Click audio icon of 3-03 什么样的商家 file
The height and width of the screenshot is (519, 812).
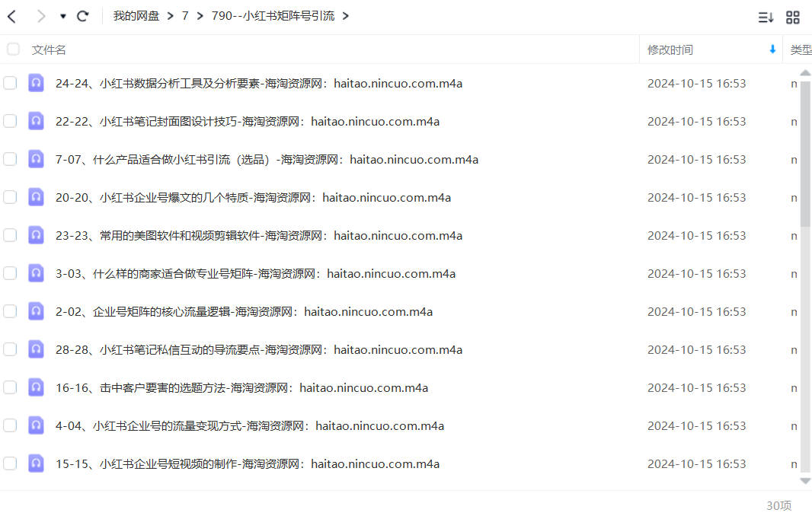point(36,273)
